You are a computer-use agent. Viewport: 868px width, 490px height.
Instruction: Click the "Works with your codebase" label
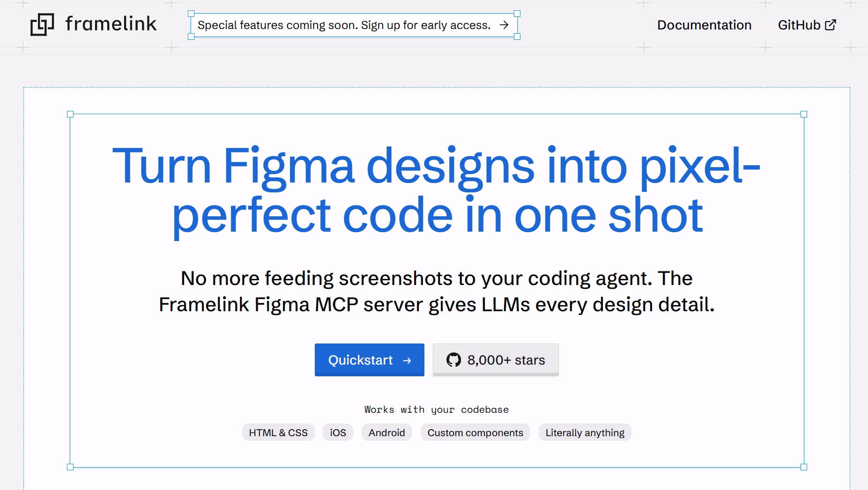(437, 410)
